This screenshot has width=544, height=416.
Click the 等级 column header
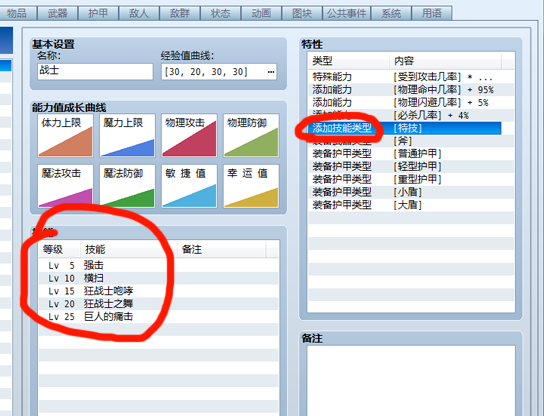[x=60, y=249]
